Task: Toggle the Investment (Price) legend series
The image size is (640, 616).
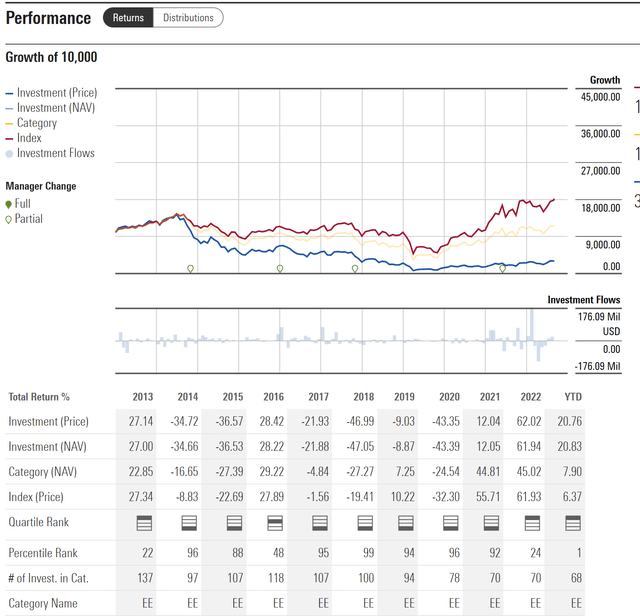Action: click(56, 93)
